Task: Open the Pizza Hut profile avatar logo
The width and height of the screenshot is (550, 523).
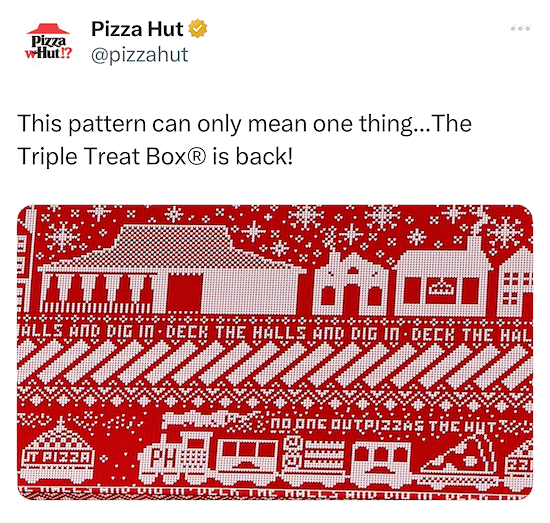Action: coord(48,42)
